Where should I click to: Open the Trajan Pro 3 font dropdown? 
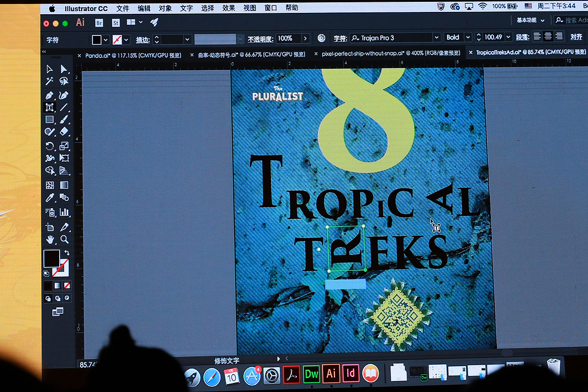point(436,38)
